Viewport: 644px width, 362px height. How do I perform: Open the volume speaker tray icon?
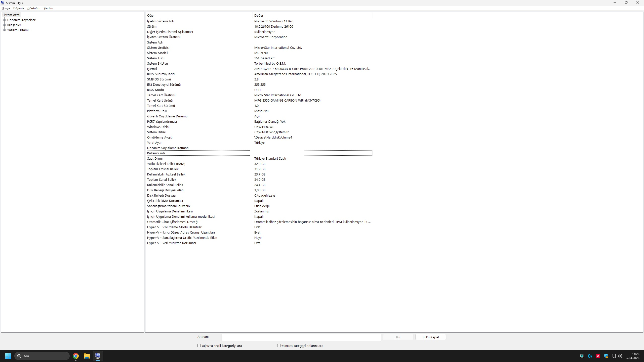[x=620, y=356]
